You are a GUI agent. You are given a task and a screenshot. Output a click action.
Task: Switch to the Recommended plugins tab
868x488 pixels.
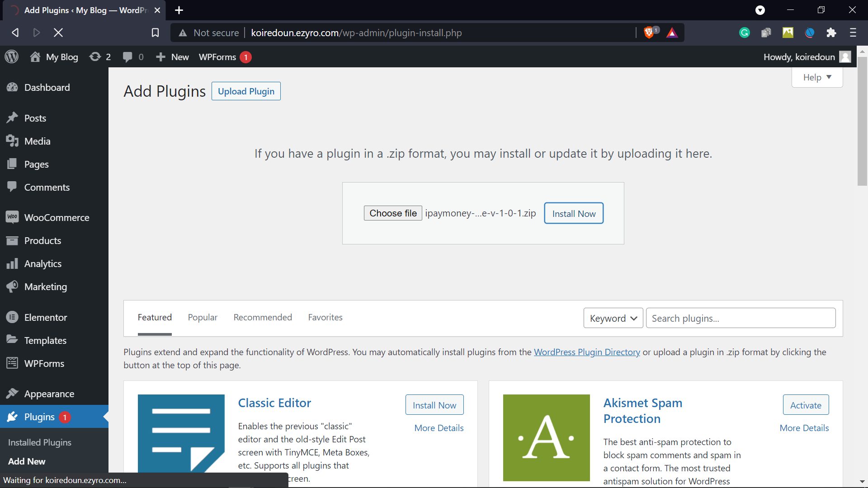click(263, 317)
